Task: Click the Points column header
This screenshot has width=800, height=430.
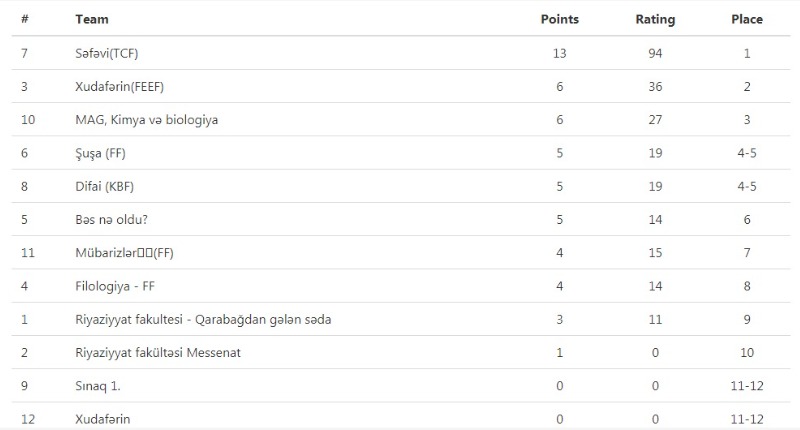Action: pos(559,19)
